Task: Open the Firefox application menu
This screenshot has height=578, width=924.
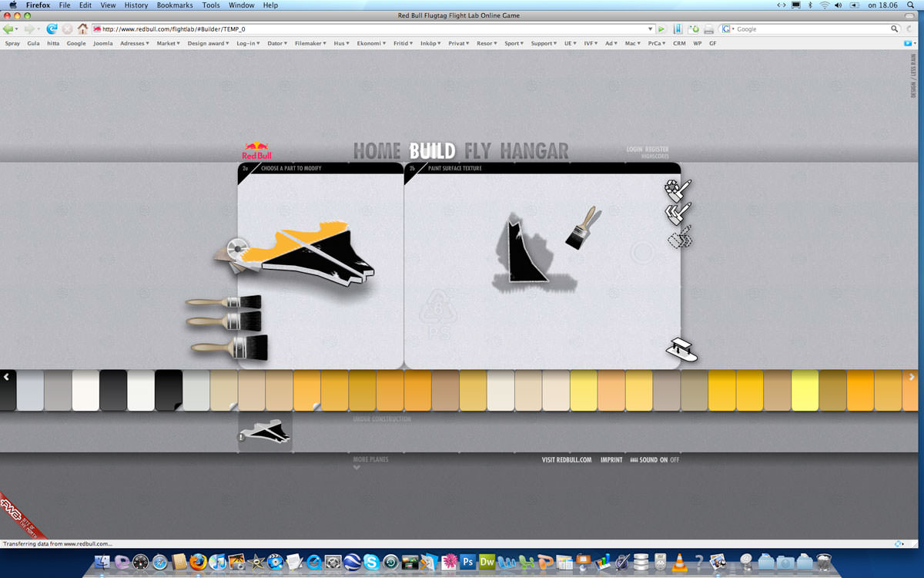Action: 38,5
